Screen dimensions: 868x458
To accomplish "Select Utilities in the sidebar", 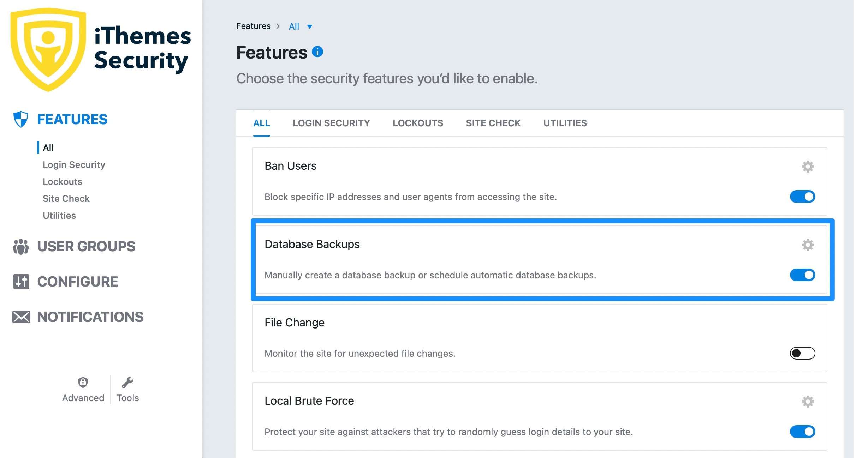I will [x=59, y=215].
